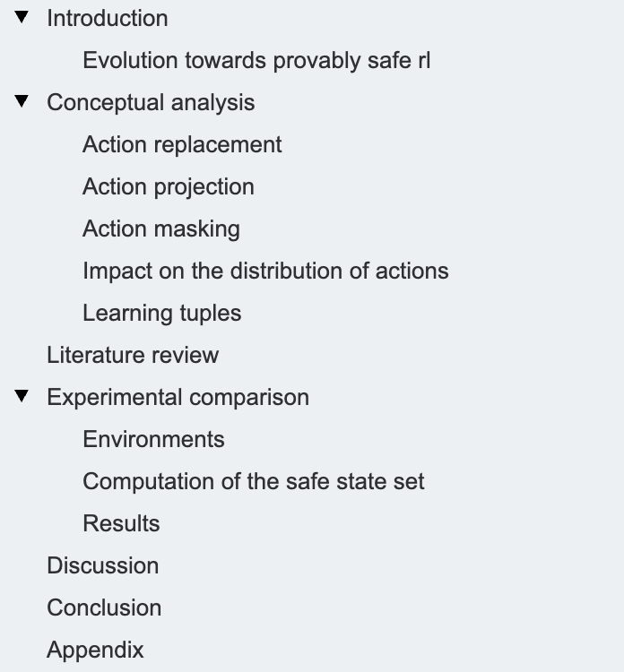Collapse the Conceptual analysis disclosure triangle

pos(22,101)
